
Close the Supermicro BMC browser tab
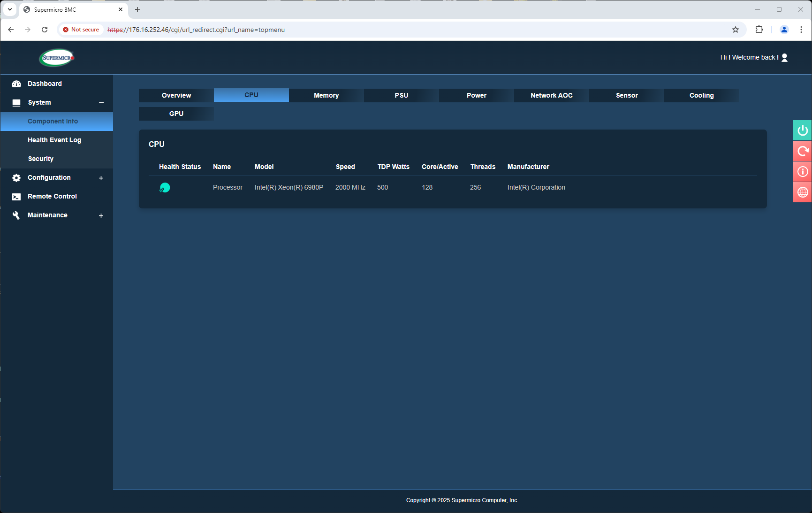(121, 9)
